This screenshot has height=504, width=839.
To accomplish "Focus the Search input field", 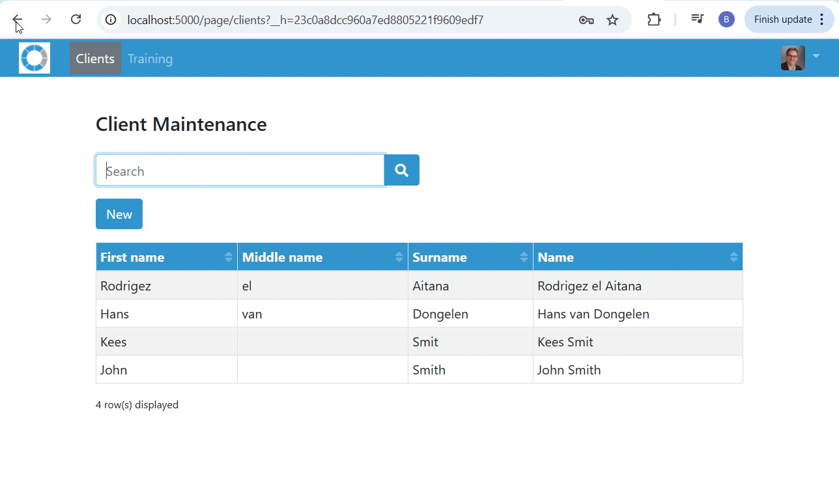I will [240, 171].
